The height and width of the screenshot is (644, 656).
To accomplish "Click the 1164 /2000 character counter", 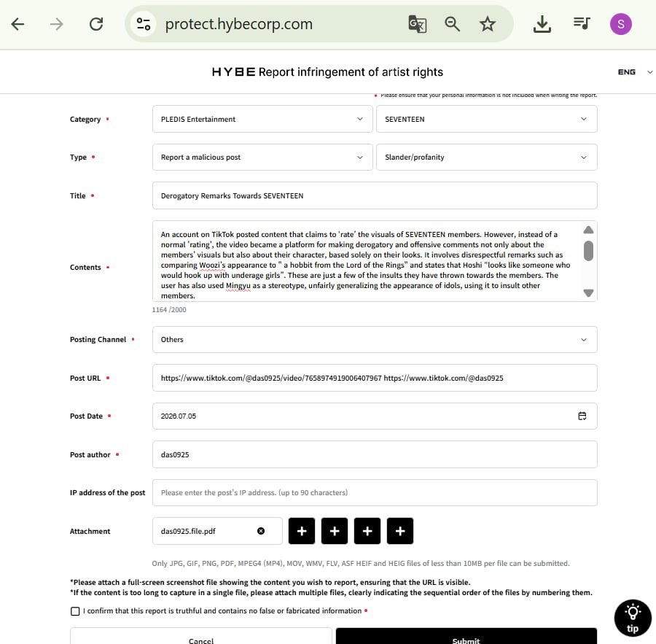I will pos(169,309).
